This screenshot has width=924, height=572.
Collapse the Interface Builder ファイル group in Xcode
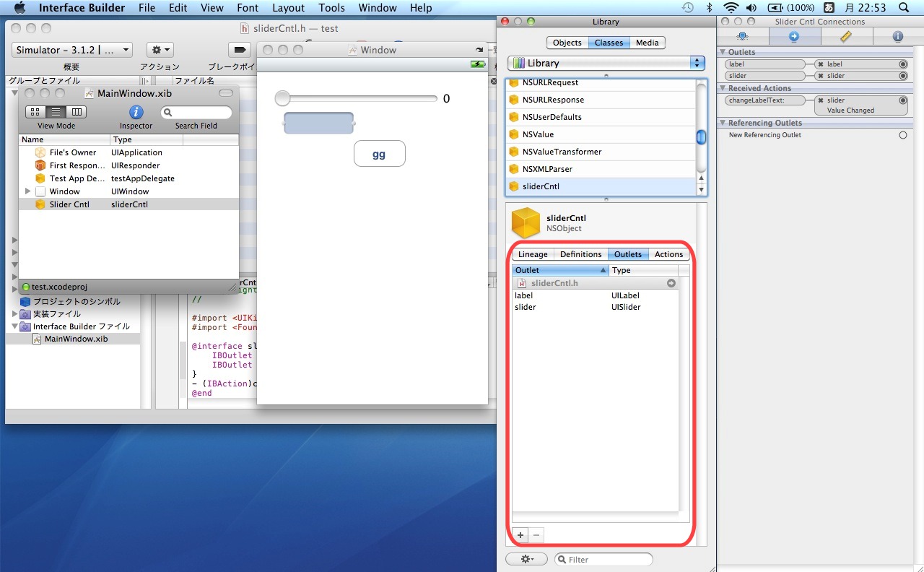(x=15, y=326)
